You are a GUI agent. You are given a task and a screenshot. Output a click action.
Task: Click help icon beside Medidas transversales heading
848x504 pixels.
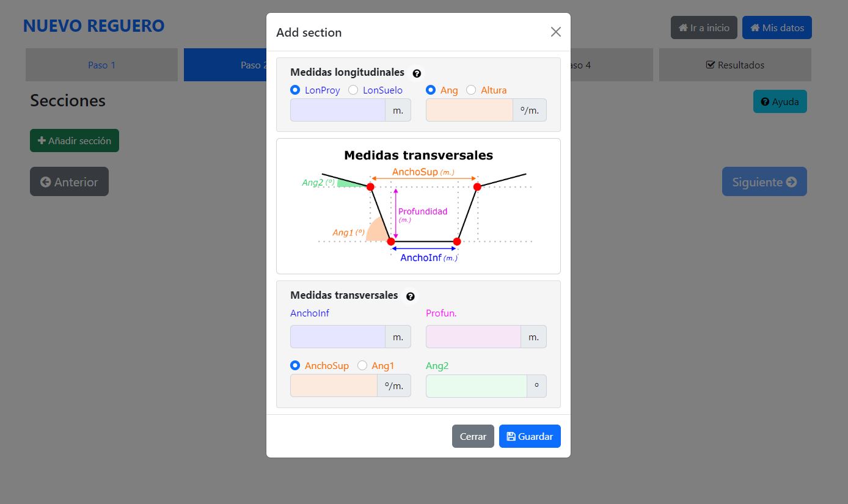(411, 296)
